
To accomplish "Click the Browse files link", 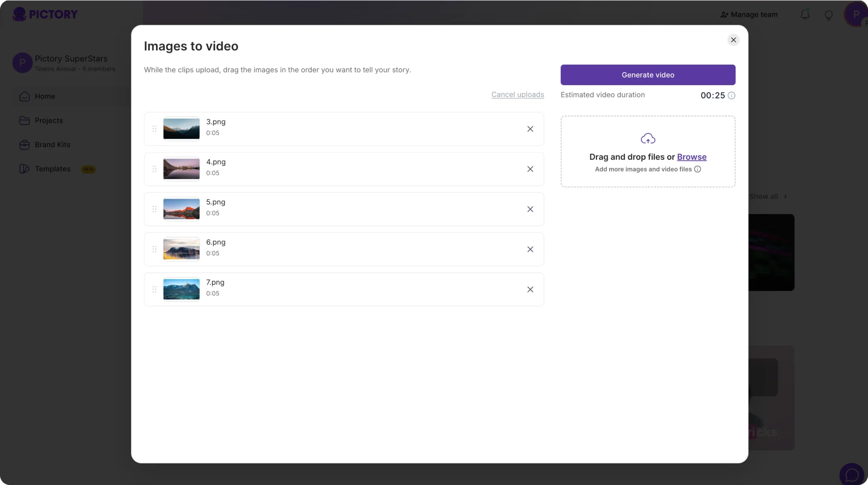I will point(691,157).
